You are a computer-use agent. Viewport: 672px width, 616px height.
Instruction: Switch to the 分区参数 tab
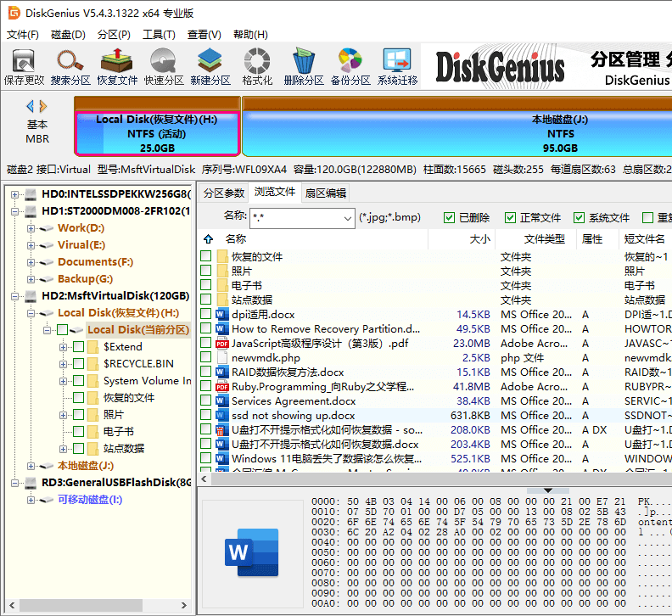pos(224,193)
